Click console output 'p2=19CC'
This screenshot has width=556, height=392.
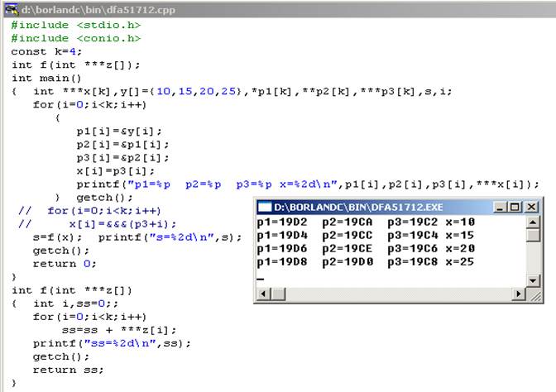(347, 236)
